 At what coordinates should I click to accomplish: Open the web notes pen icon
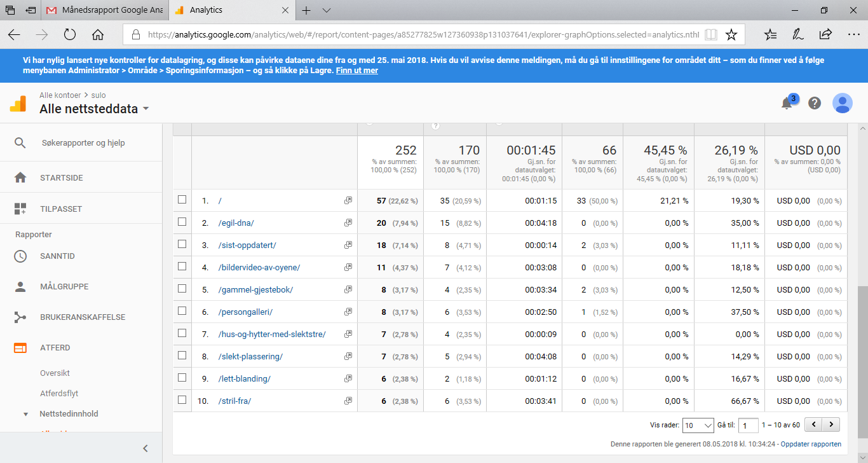coord(797,34)
